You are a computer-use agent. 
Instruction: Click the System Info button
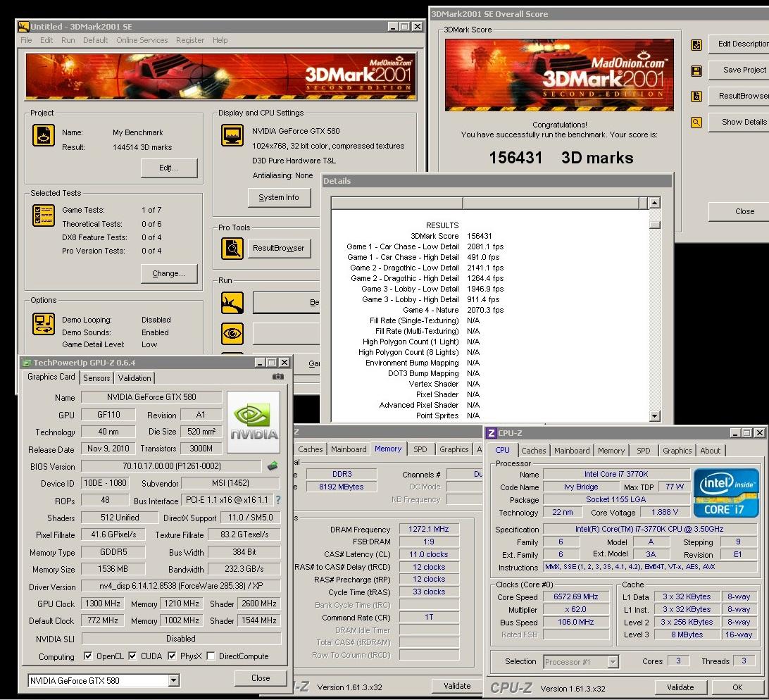(x=279, y=197)
